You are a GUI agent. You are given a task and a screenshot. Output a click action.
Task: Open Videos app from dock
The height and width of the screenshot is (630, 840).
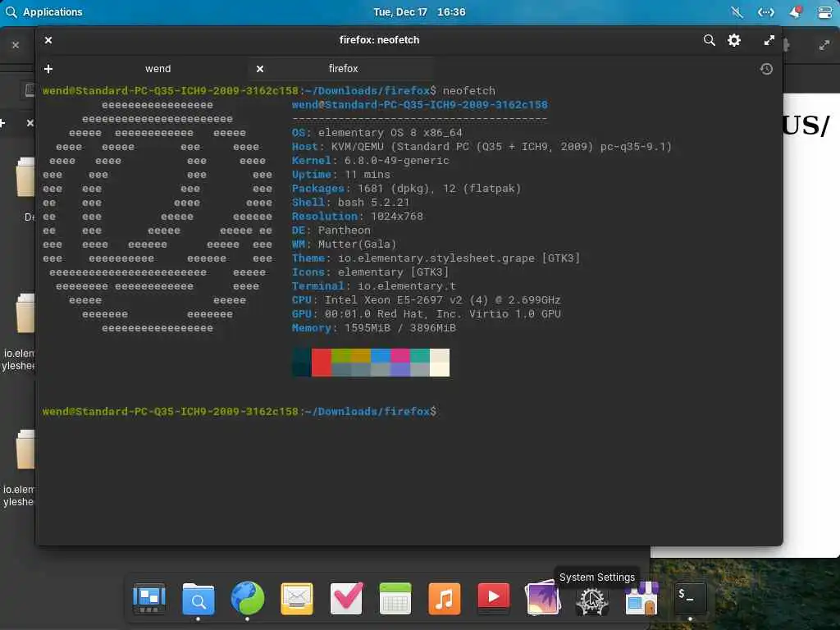click(493, 598)
